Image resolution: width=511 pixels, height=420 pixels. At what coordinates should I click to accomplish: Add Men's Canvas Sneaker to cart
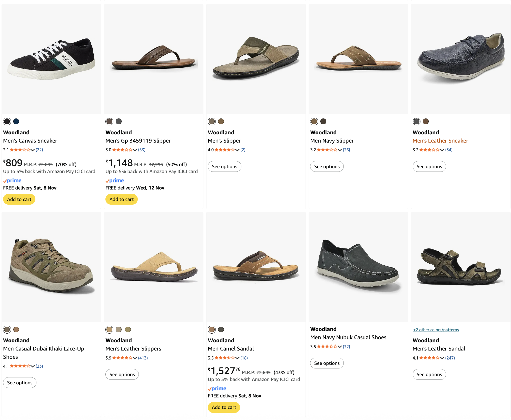click(x=19, y=199)
